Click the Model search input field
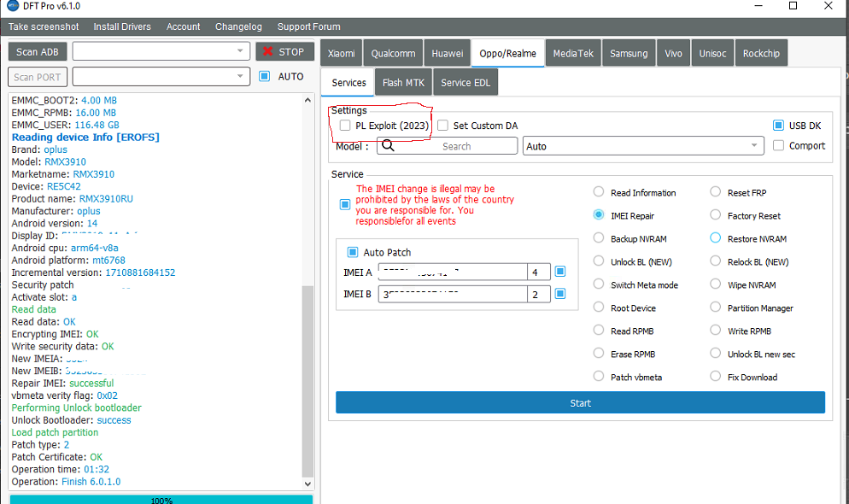This screenshot has height=504, width=849. click(x=448, y=145)
